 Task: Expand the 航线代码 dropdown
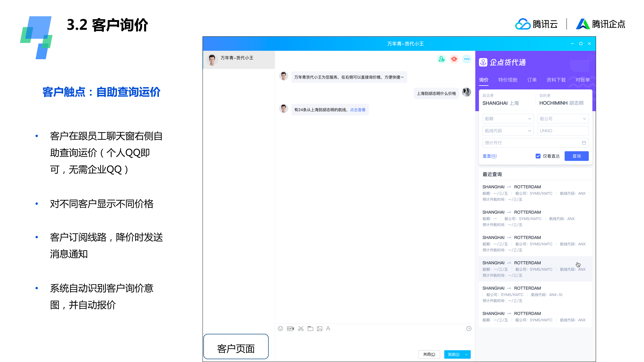[x=508, y=131]
